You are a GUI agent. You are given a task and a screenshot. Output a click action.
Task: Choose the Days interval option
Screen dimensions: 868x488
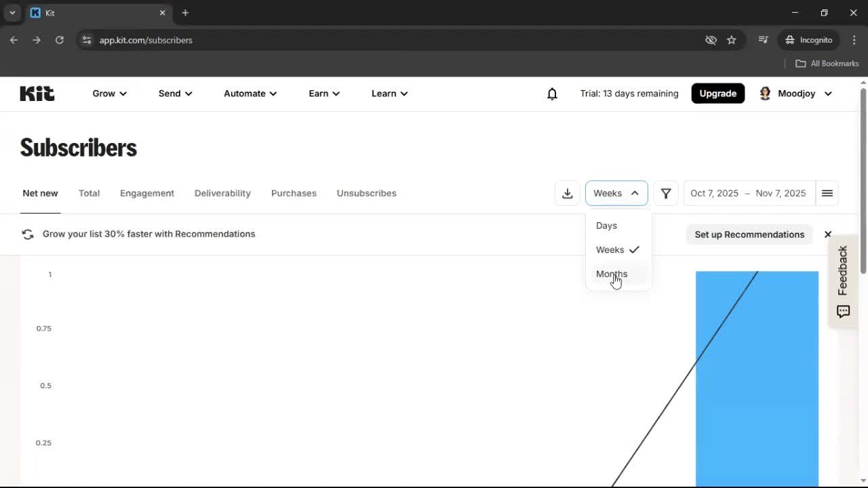606,226
